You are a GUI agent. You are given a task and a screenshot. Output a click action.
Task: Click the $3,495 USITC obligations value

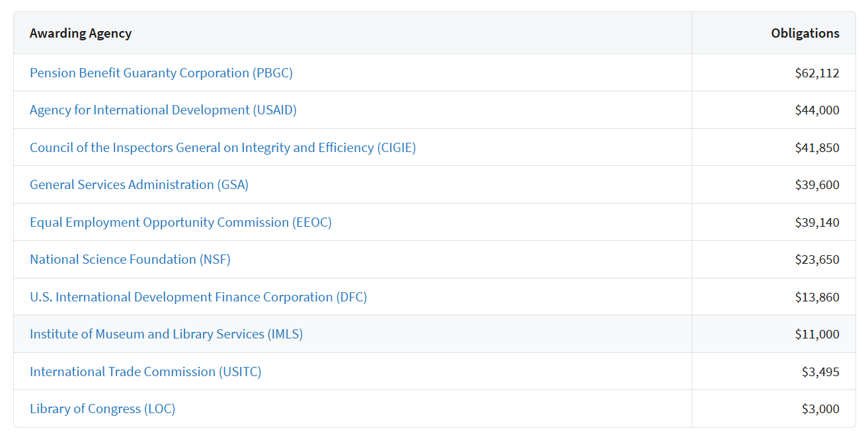[820, 372]
